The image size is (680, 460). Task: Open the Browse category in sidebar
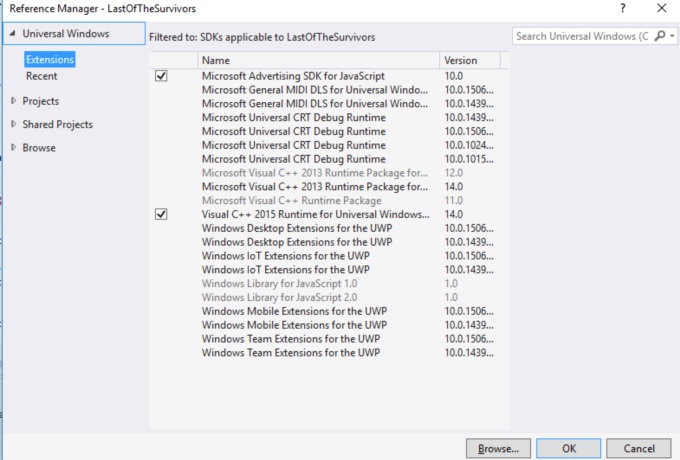click(39, 148)
